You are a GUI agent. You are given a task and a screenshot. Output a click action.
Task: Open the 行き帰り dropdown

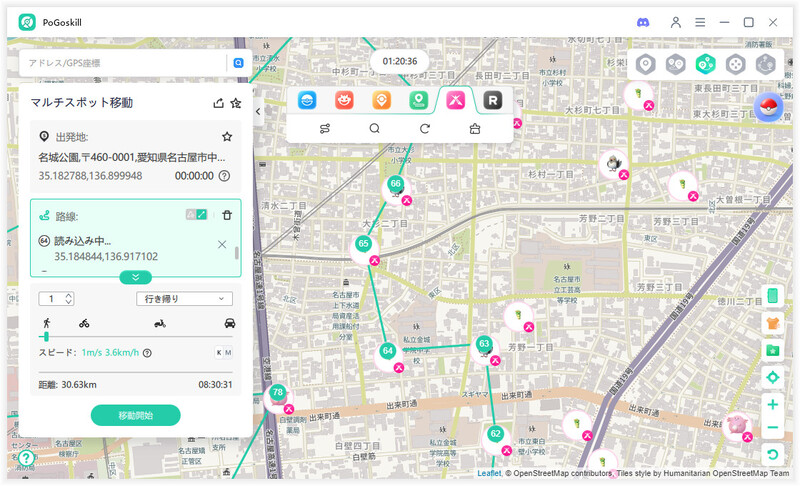(184, 298)
